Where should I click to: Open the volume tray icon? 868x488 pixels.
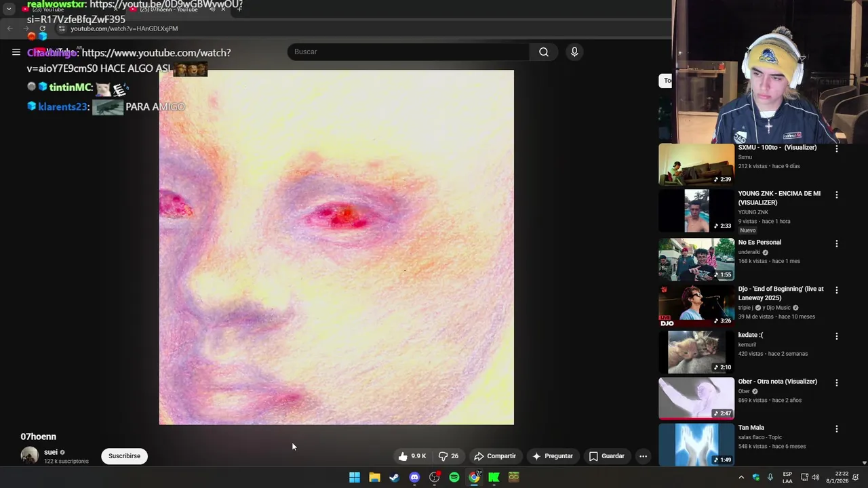coord(815,477)
